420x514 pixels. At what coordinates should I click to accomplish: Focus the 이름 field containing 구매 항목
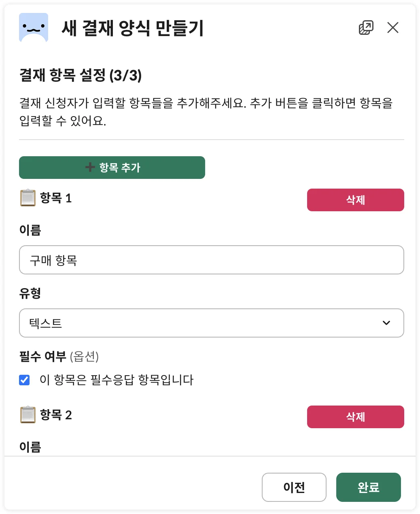coord(211,260)
